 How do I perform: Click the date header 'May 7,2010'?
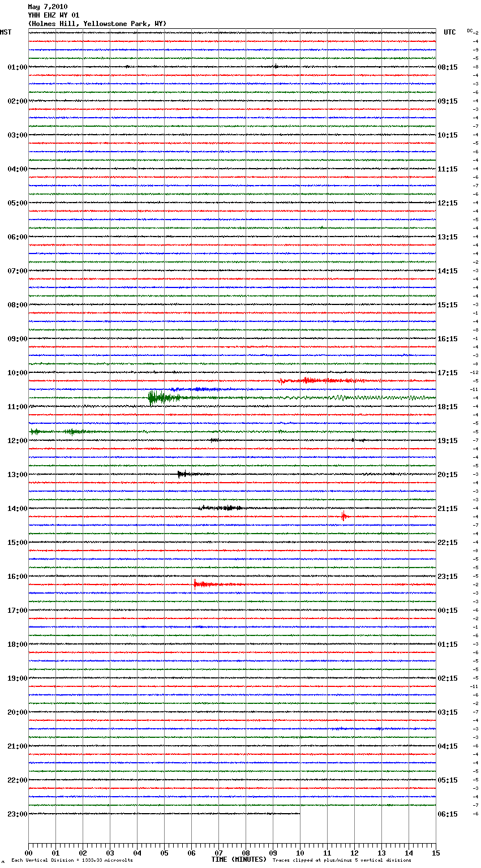pos(48,7)
